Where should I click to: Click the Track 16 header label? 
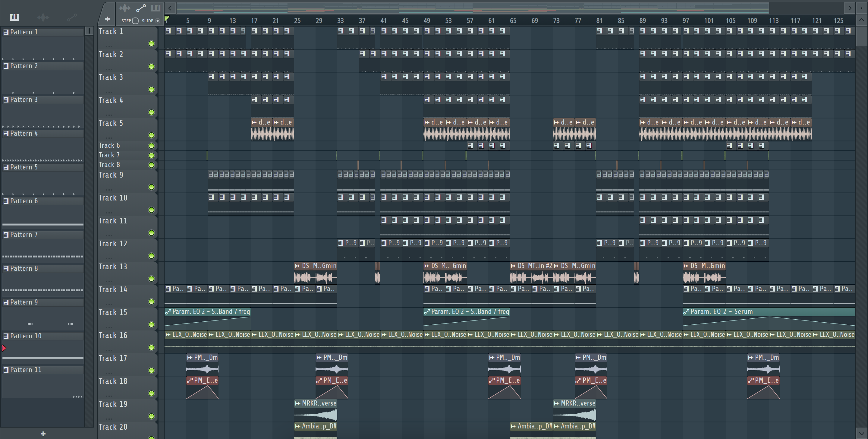[113, 335]
